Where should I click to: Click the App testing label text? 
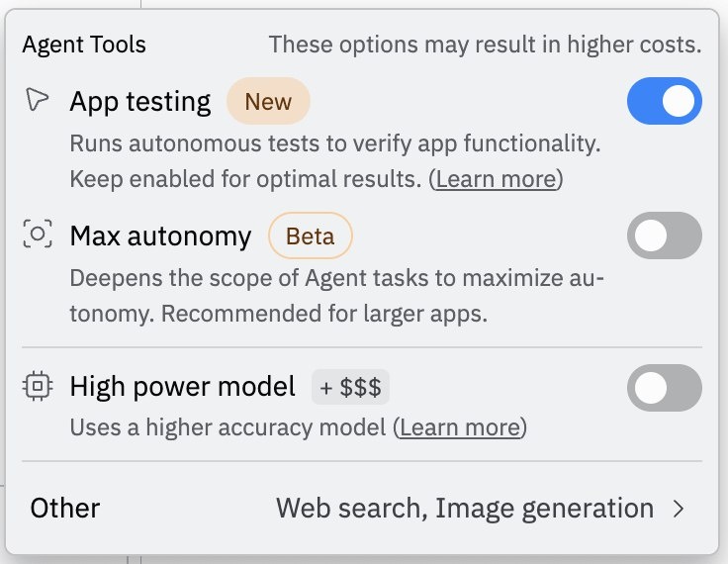139,101
